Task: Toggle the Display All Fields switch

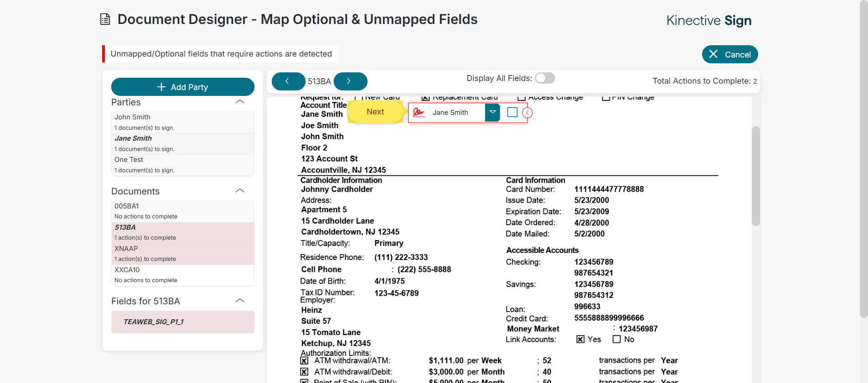Action: click(545, 78)
